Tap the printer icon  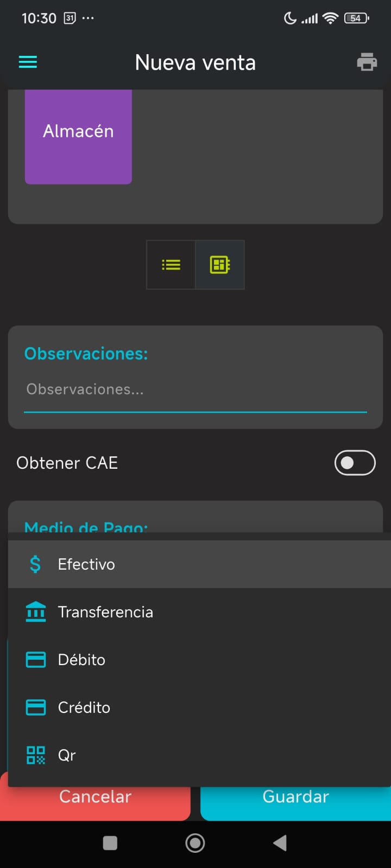point(367,62)
